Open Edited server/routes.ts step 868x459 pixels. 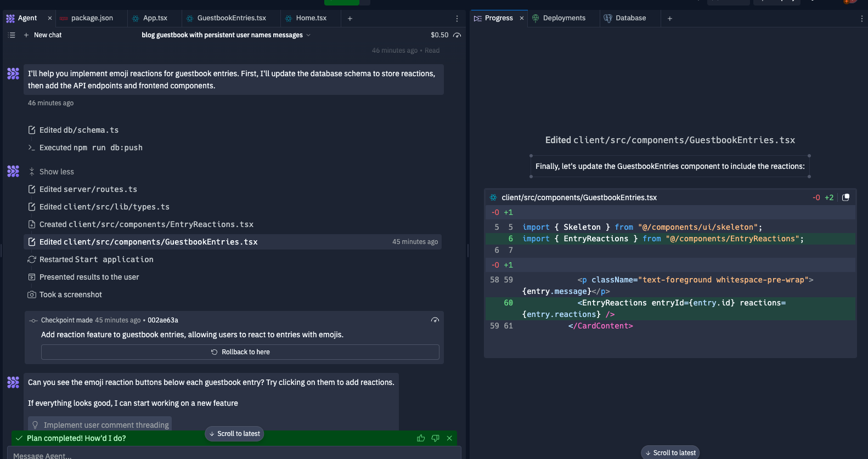(83, 189)
